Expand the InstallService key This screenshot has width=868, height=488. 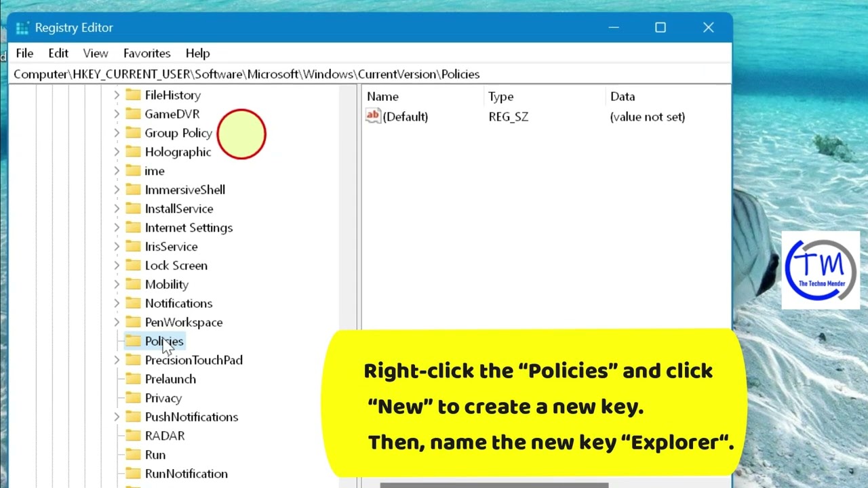click(x=117, y=209)
